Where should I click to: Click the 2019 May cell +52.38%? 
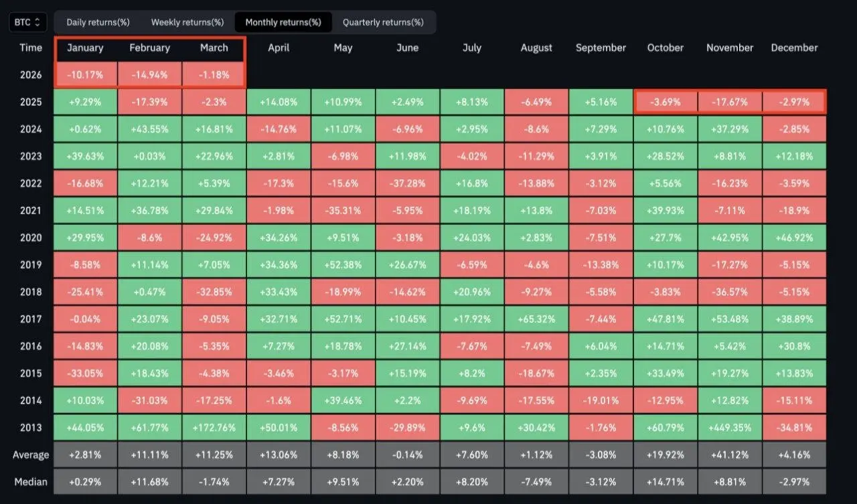[343, 264]
